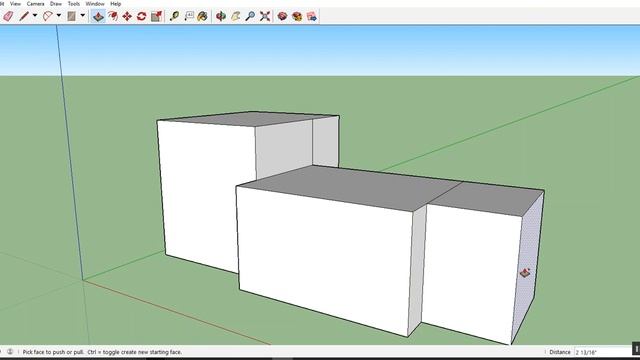Open the Line tool dropdown arrow
Image resolution: width=640 pixels, height=360 pixels.
(35, 16)
